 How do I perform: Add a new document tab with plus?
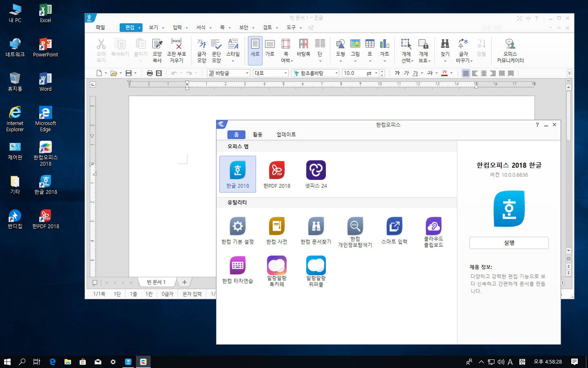click(184, 282)
